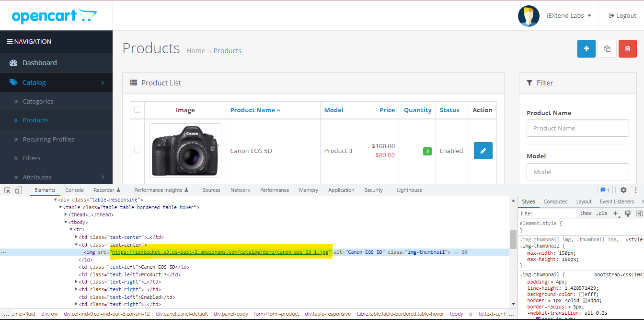This screenshot has width=644, height=320.
Task: Edit Canon EOS 5D with pencil button
Action: coord(483,151)
